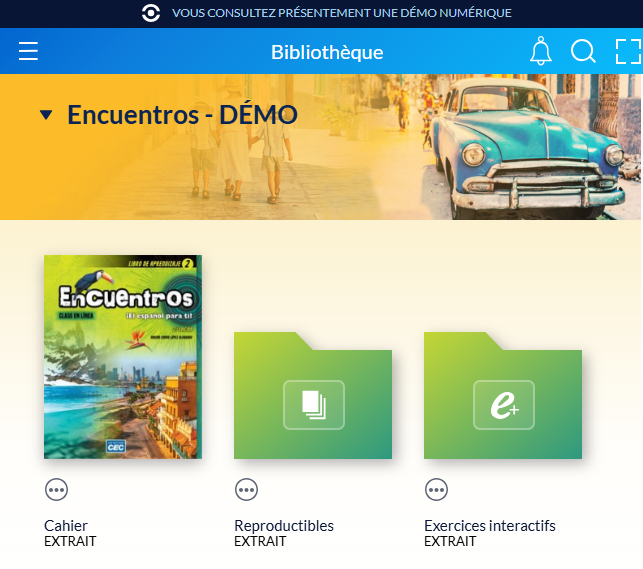Open the notifications bell

pyautogui.click(x=541, y=51)
